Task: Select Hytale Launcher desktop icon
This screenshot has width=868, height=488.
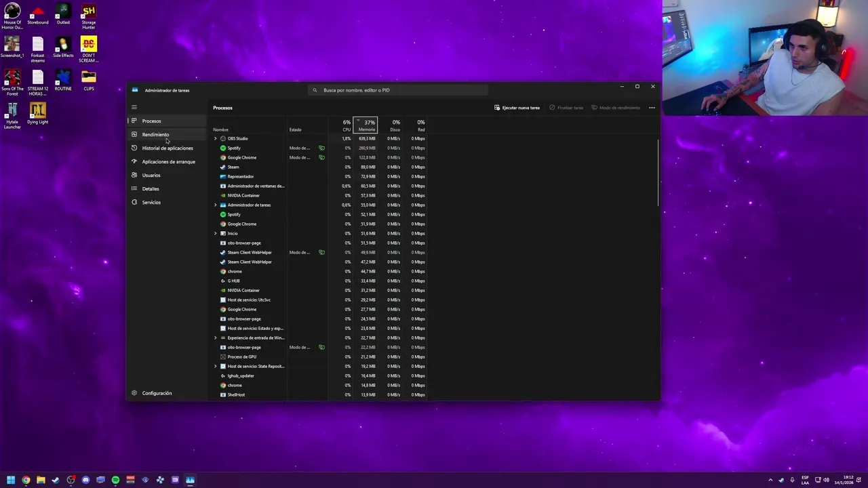Action: (x=12, y=116)
